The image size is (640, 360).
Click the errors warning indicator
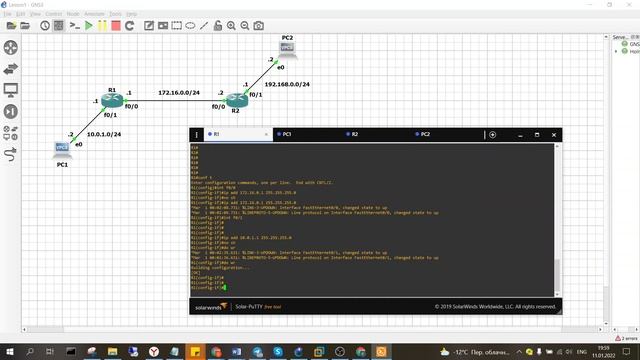tap(626, 338)
